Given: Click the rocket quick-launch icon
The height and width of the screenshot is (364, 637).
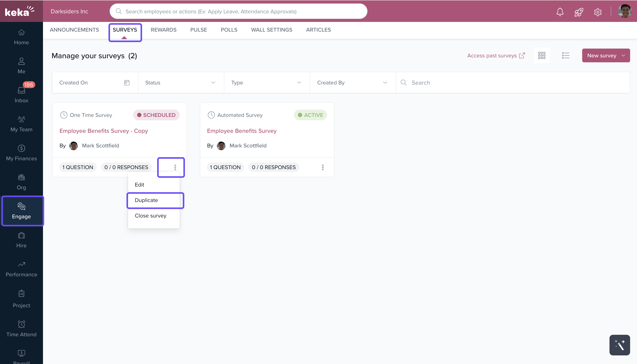Looking at the screenshot, I should point(579,12).
